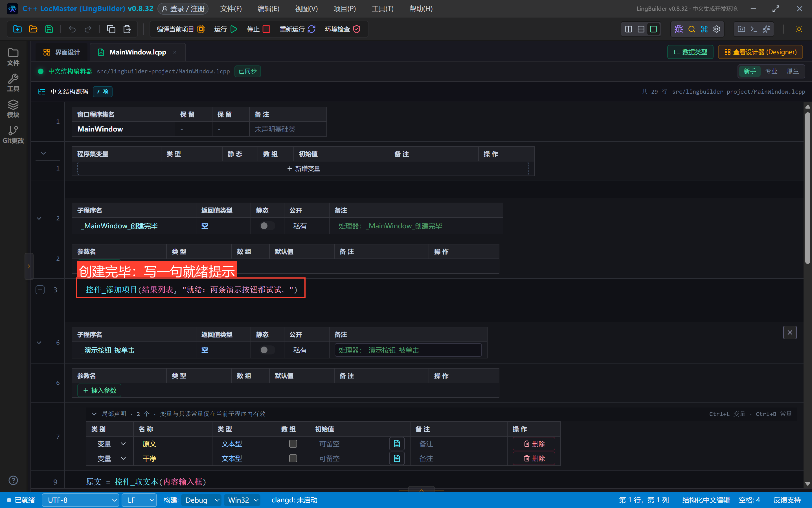Screen dimensions: 812x508
Task: Click 编译当前项目 build button
Action: [x=181, y=29]
